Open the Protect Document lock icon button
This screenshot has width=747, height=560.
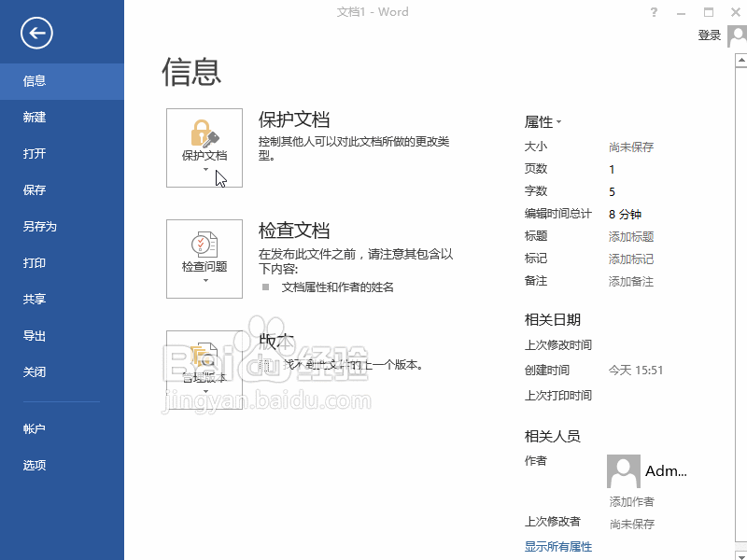pos(204,147)
